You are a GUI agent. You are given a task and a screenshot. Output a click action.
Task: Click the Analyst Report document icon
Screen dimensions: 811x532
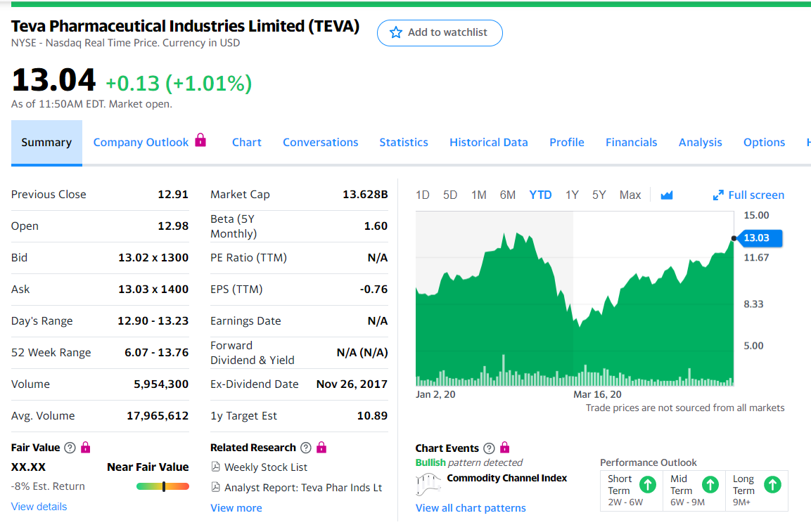click(216, 487)
